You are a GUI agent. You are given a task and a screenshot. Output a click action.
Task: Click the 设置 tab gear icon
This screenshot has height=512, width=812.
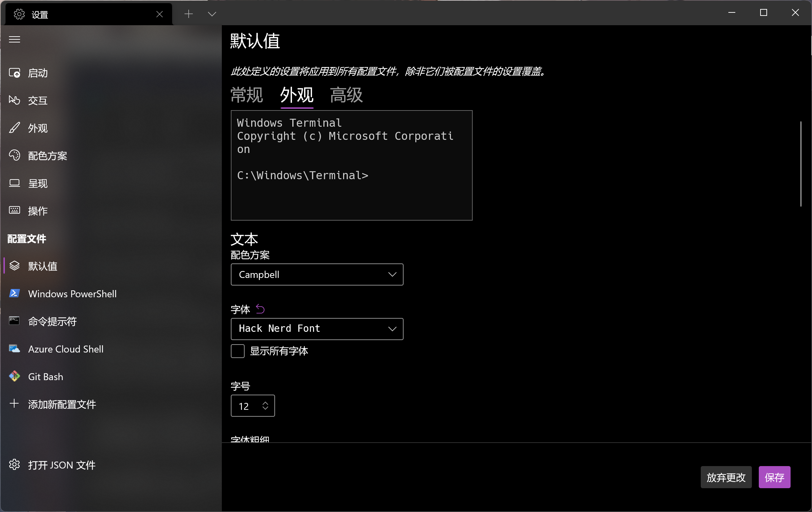(19, 14)
